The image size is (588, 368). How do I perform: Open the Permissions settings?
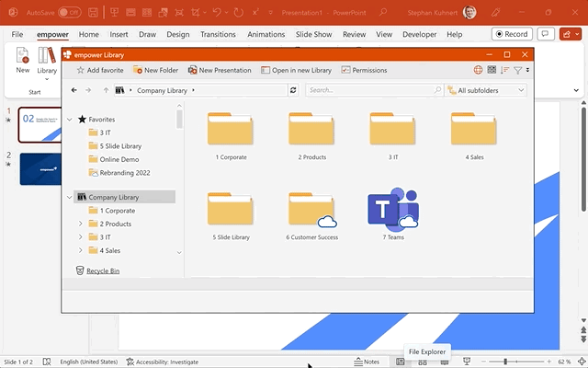364,70
